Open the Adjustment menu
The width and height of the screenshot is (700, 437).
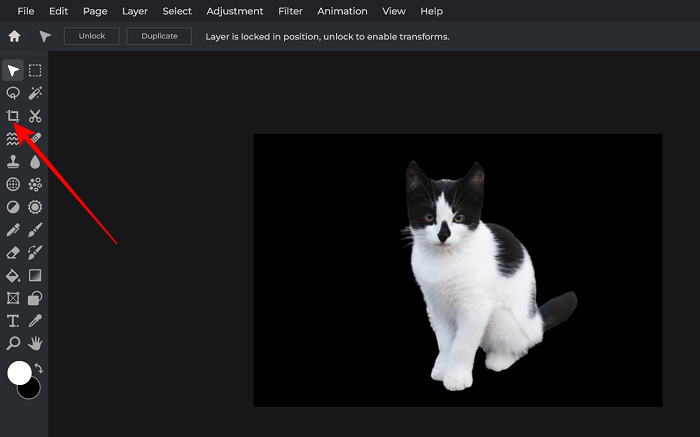coord(235,11)
